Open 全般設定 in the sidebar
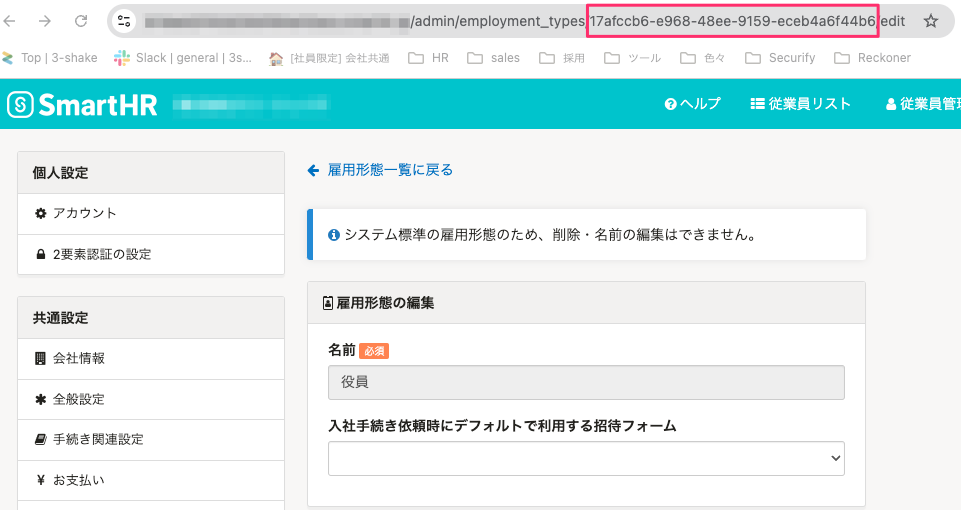Image resolution: width=961 pixels, height=510 pixels. [x=151, y=400]
